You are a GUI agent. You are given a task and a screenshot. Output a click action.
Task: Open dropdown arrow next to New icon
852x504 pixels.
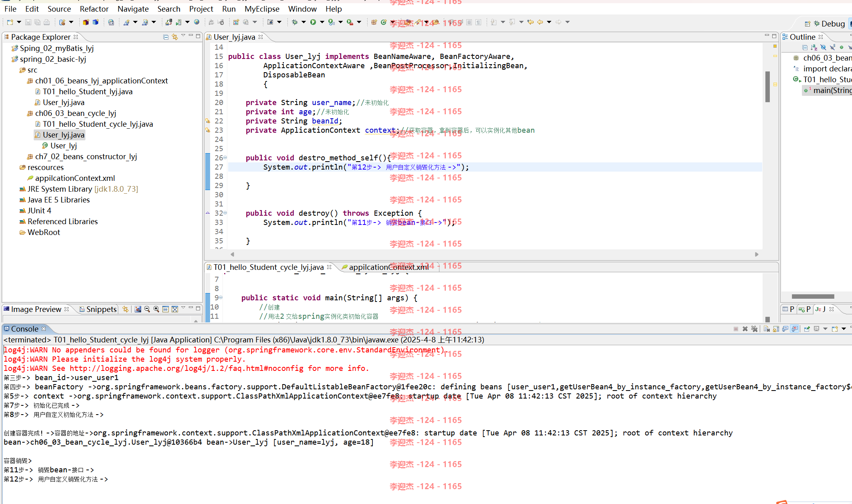(x=19, y=22)
